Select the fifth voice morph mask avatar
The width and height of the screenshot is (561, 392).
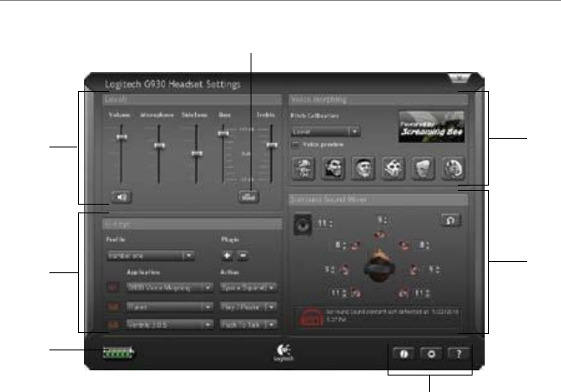(x=423, y=168)
